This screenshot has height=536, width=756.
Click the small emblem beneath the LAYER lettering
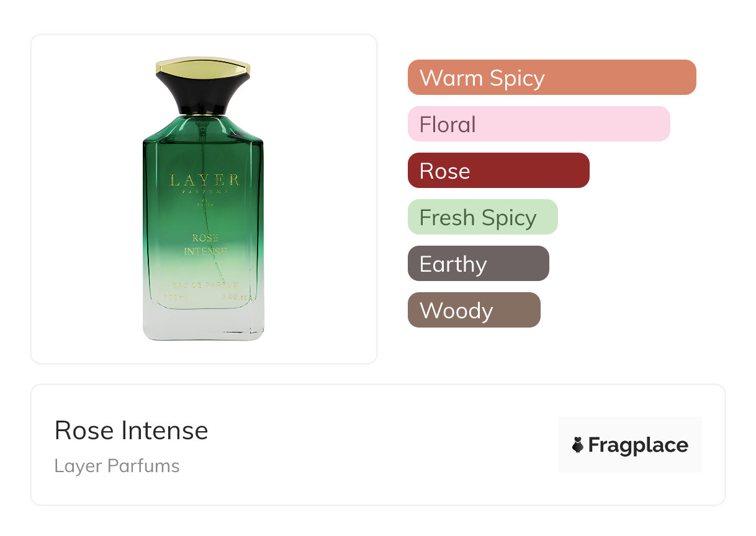204,201
